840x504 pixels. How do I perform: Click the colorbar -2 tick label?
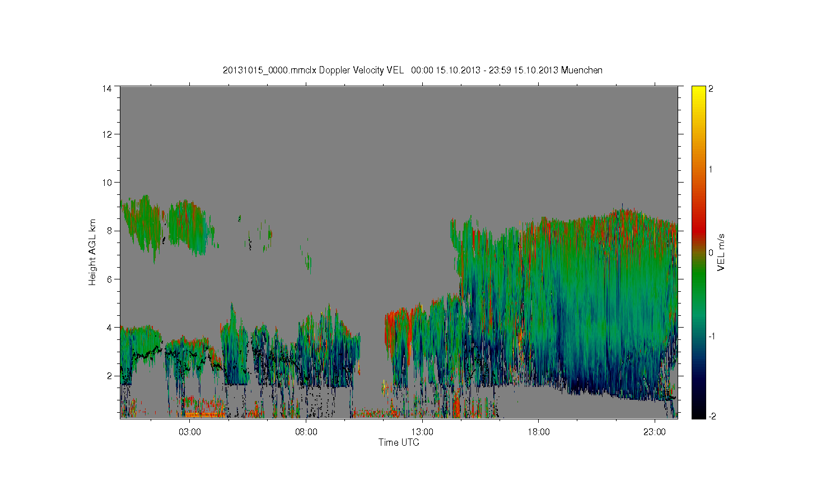[x=711, y=416]
